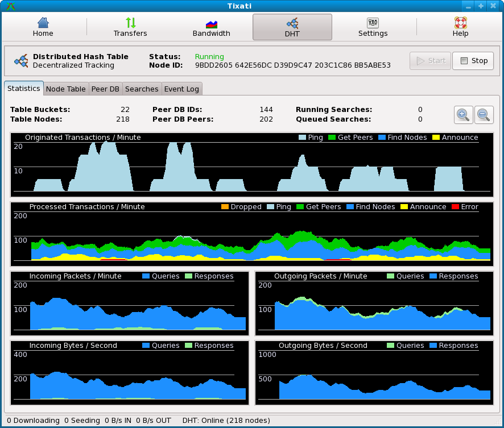Viewport: 504px width, 428px height.
Task: Click the red Error legend swatch
Action: [455, 207]
